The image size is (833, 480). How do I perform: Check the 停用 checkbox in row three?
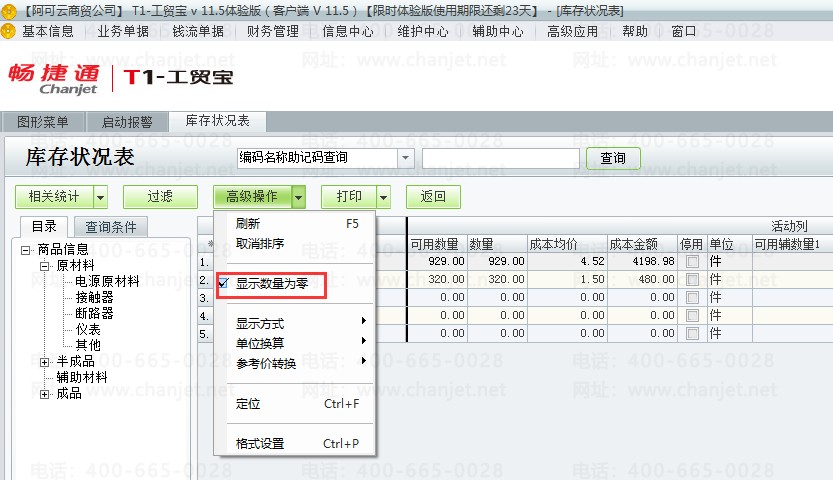[692, 297]
